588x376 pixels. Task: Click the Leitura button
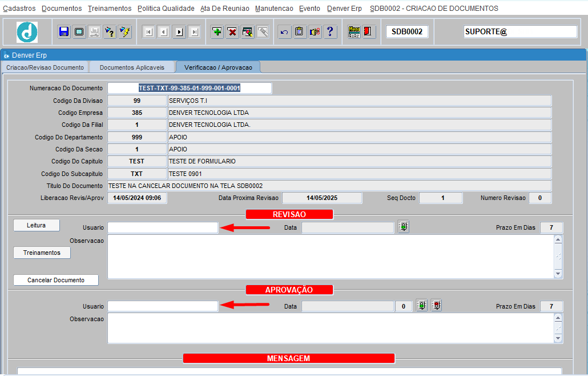(x=37, y=225)
